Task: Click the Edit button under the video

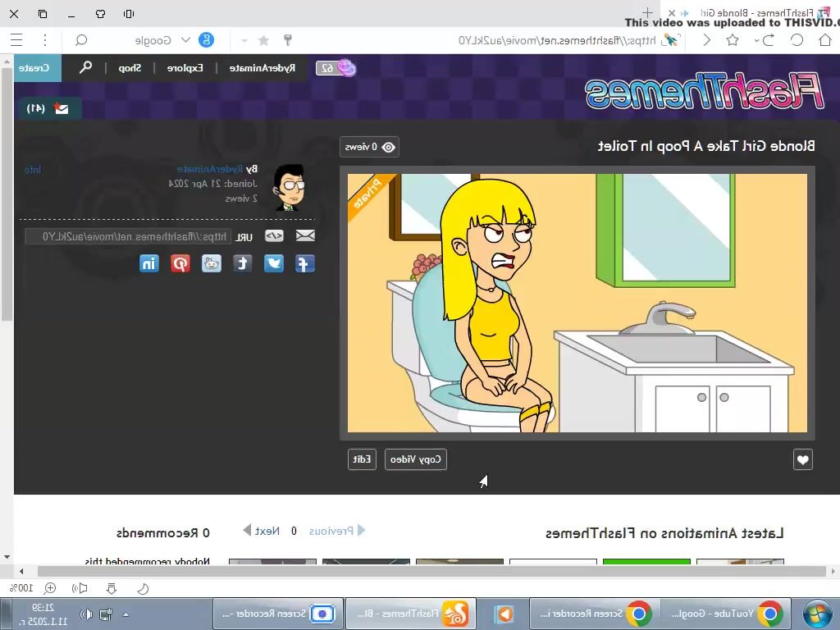Action: point(362,459)
